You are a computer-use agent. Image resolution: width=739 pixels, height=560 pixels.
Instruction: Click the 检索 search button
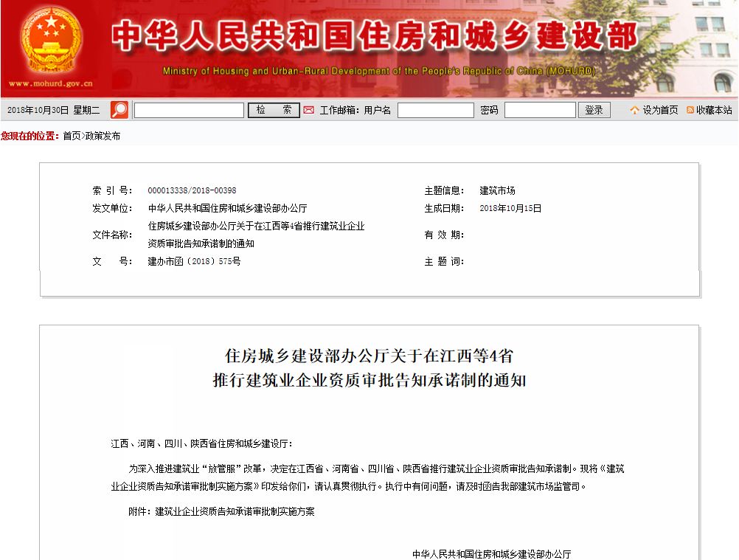click(274, 110)
